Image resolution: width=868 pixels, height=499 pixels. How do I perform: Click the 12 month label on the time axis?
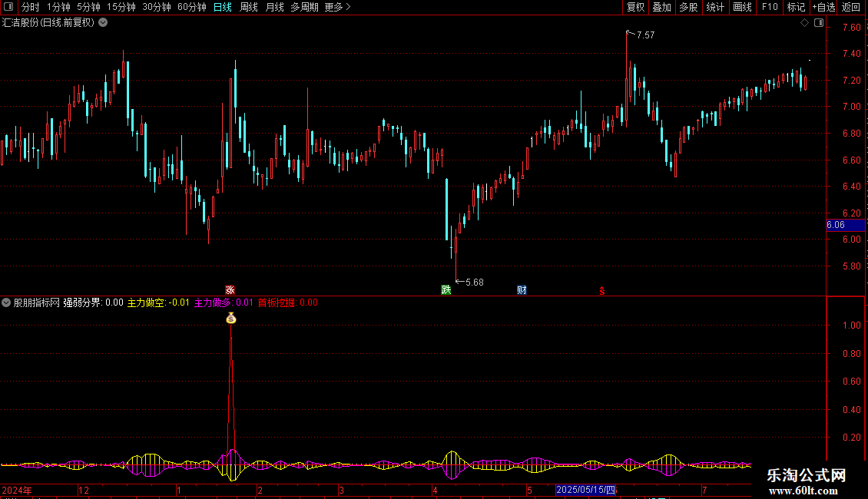(x=84, y=490)
